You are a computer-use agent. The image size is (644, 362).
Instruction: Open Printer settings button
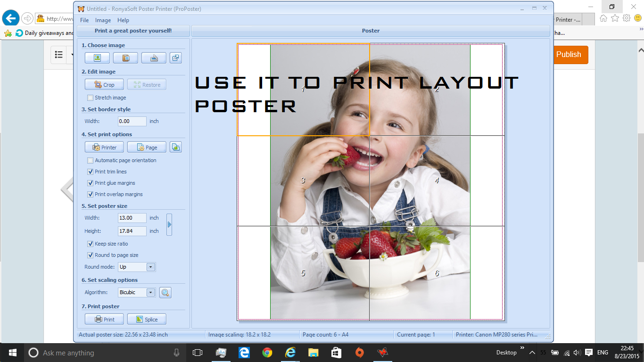tap(104, 147)
